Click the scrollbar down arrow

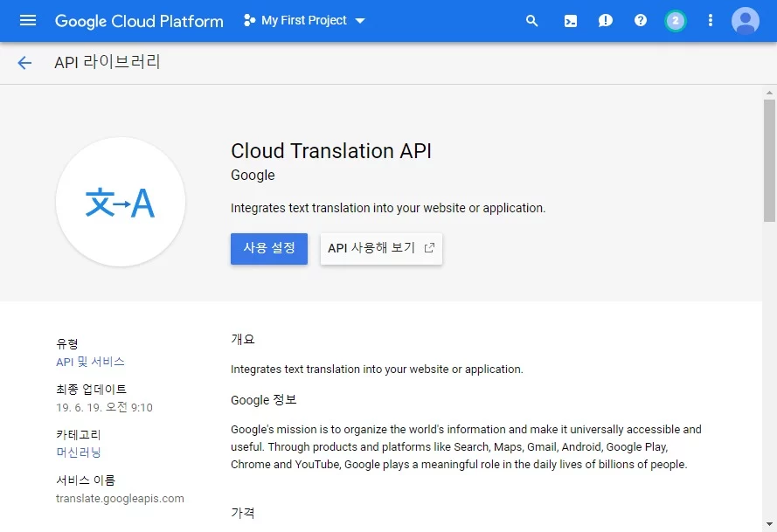coord(769,524)
